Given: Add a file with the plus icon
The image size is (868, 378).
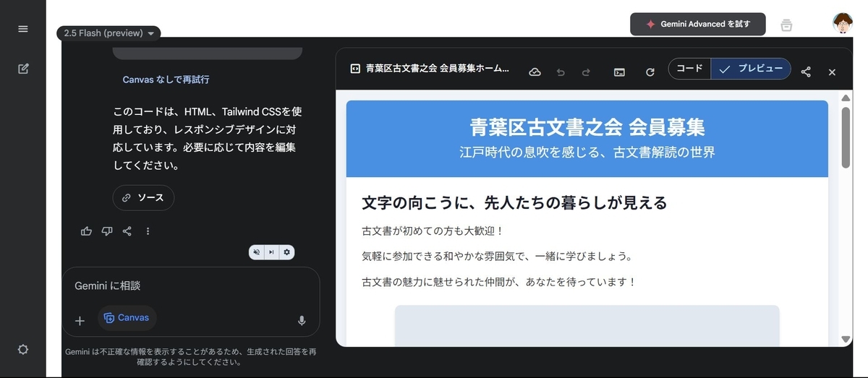Looking at the screenshot, I should point(80,320).
